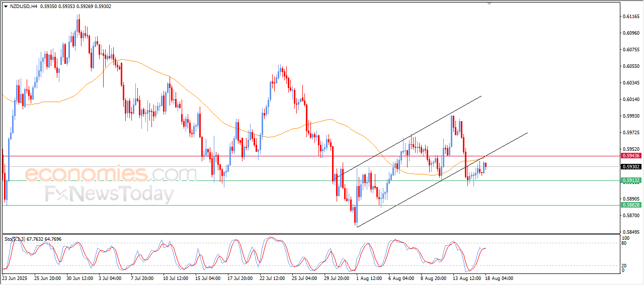644x285 pixels.
Task: Select the green 0.59132 price tag
Action: coord(630,180)
